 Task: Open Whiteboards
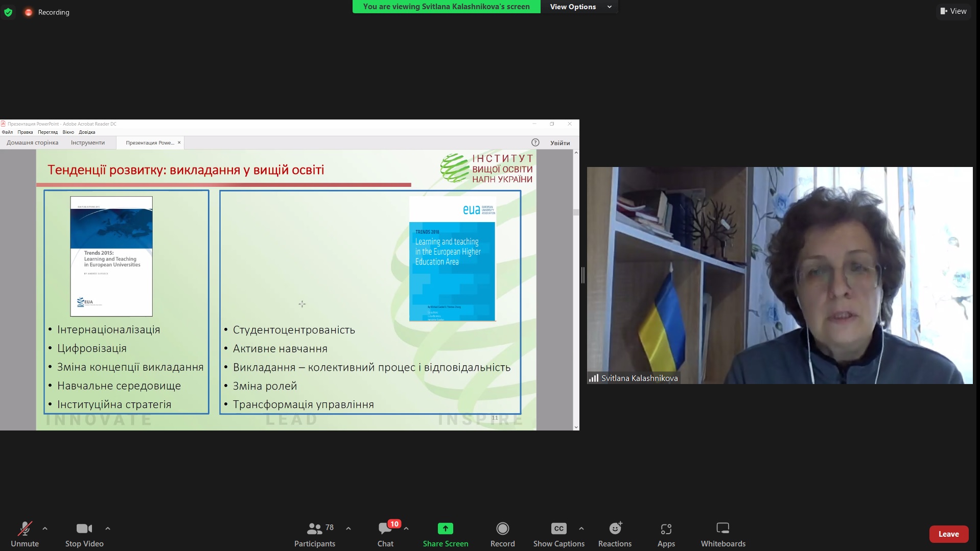coord(722,534)
